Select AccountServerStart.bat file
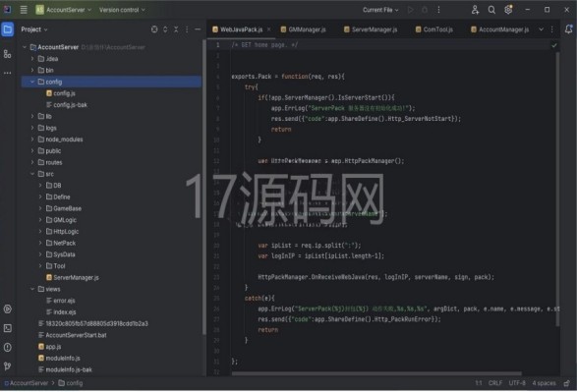 pyautogui.click(x=72, y=335)
